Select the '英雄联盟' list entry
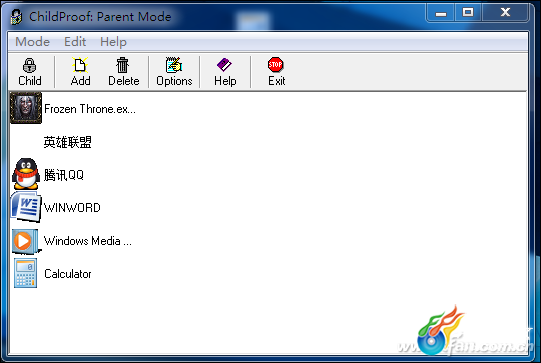Image resolution: width=541 pixels, height=363 pixels. (67, 142)
